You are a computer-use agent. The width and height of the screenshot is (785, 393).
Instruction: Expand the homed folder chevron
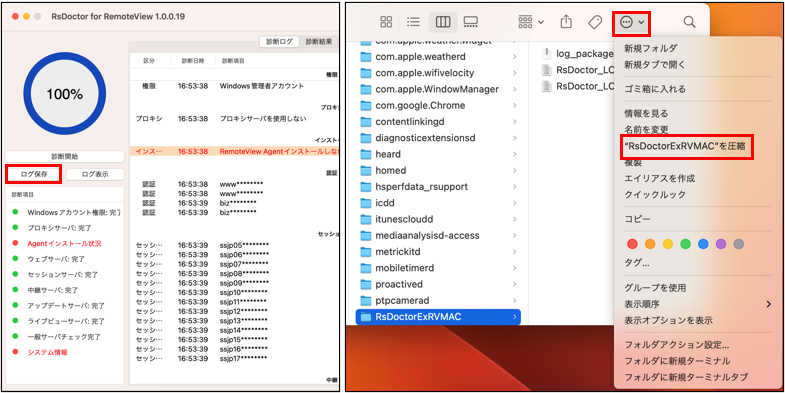(515, 170)
